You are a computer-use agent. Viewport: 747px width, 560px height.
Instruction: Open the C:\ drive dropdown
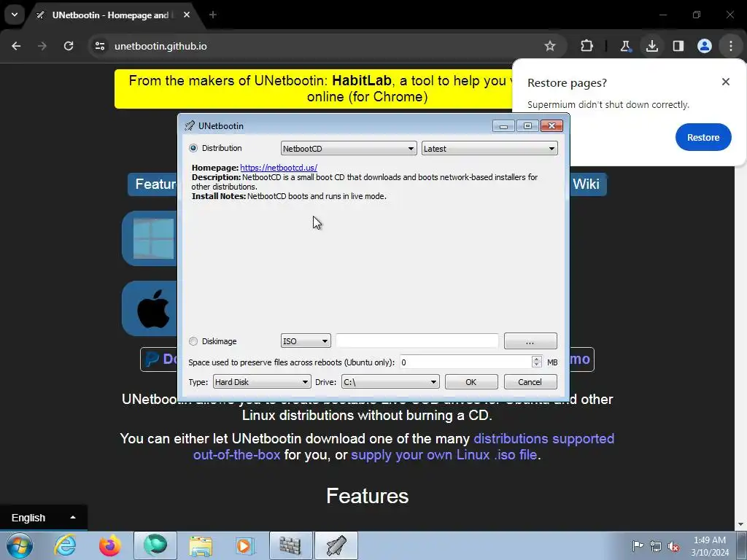click(x=390, y=382)
